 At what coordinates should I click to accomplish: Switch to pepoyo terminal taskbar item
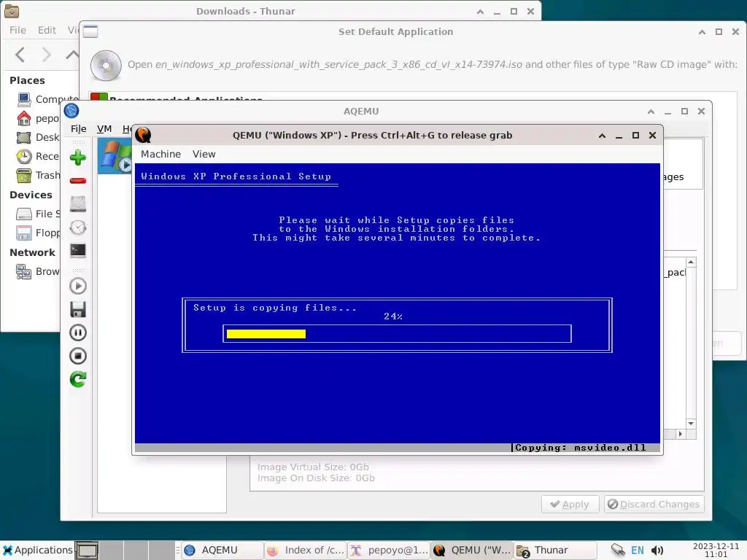[389, 550]
